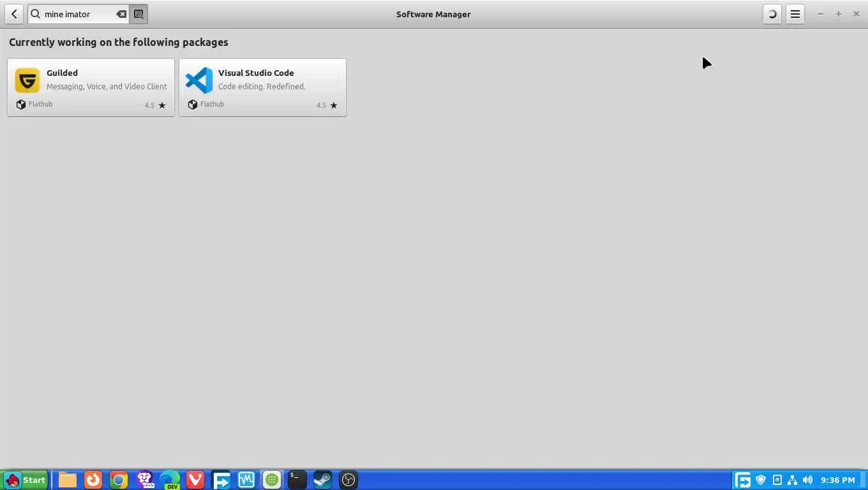Click the search field containing 'mine imator'
This screenshot has height=490, width=868.
click(79, 14)
